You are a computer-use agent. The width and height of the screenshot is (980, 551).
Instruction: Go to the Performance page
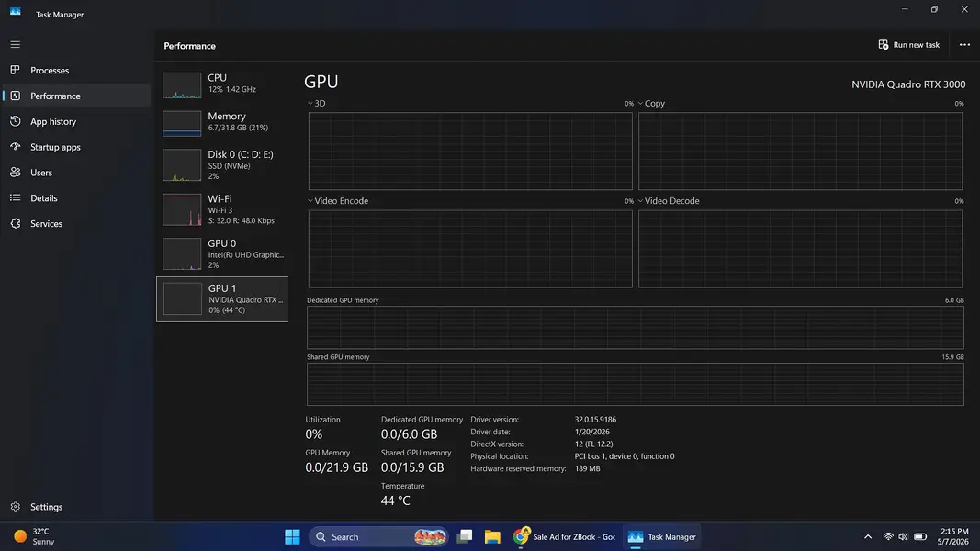coord(76,96)
